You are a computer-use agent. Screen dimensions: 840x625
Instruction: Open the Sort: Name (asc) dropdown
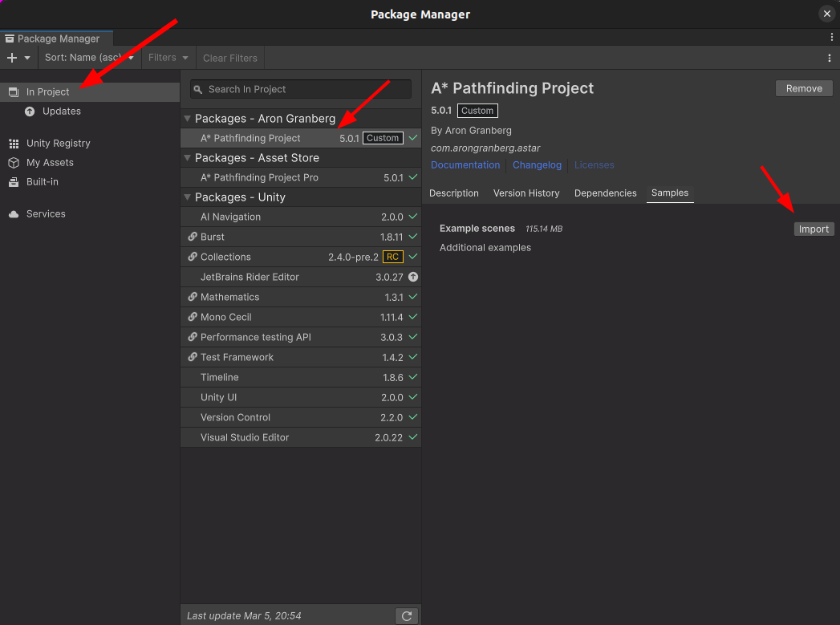tap(89, 58)
